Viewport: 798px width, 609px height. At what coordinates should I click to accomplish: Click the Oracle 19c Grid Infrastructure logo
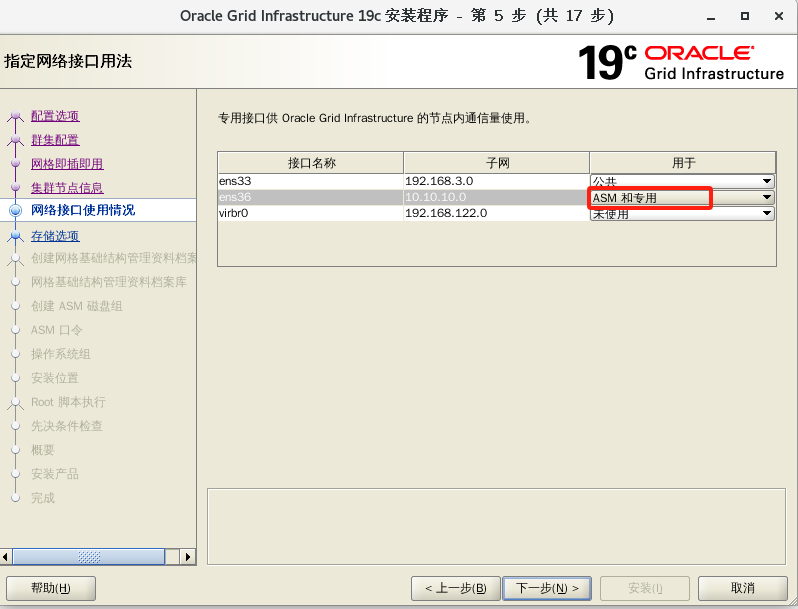682,62
